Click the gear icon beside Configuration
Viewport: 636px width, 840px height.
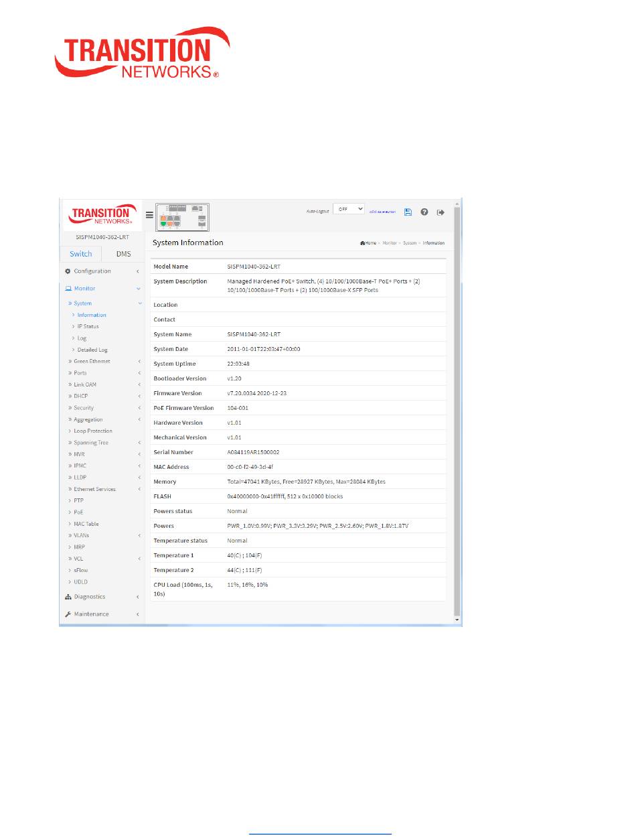coord(68,271)
